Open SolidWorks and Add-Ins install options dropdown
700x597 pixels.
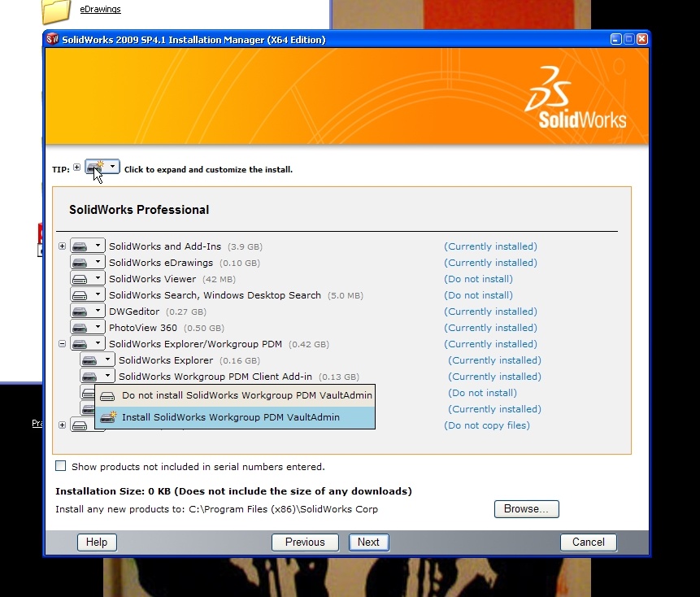point(98,246)
